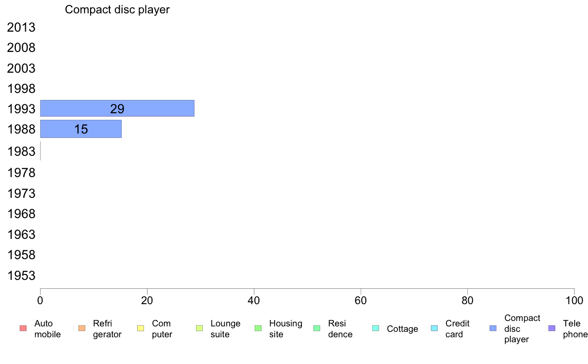Click the Residence legend swatch

coord(317,328)
